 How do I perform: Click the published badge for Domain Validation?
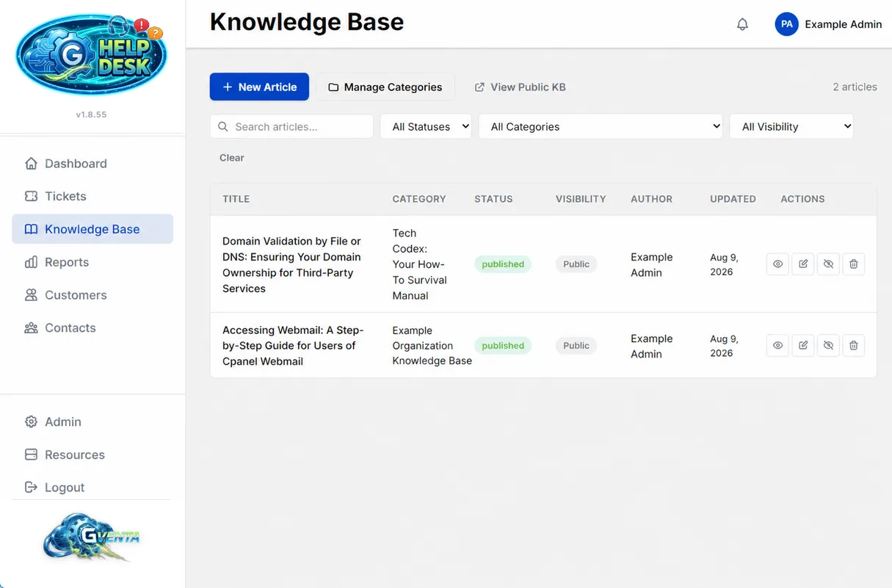click(503, 264)
